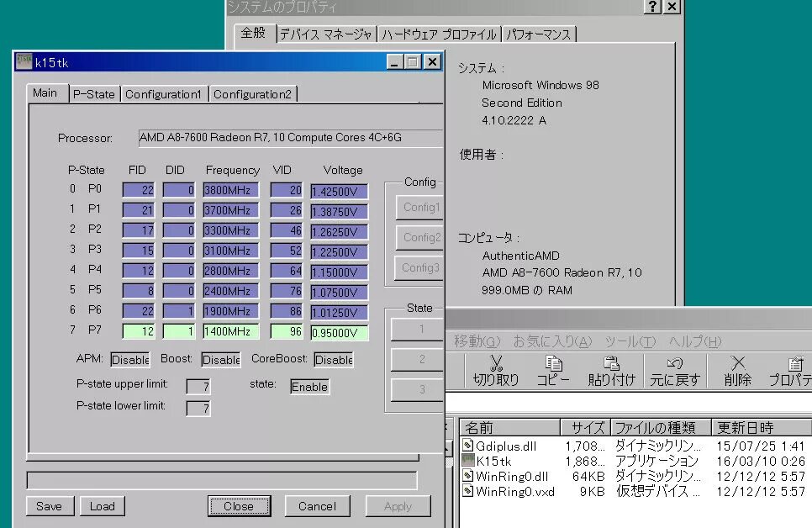Click the Apply button
Screen dimensions: 812x528
click(x=398, y=505)
